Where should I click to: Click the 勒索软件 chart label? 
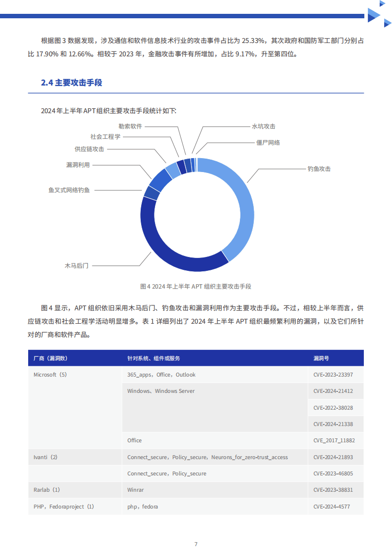(130, 127)
